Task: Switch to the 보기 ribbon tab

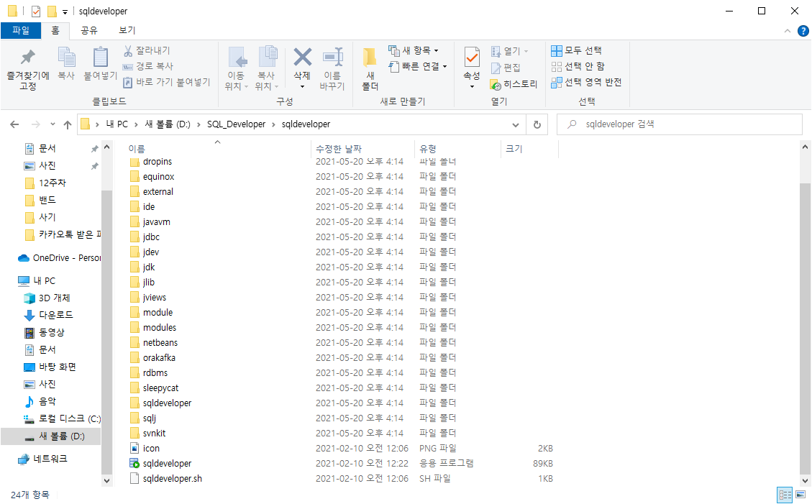Action: click(x=127, y=30)
